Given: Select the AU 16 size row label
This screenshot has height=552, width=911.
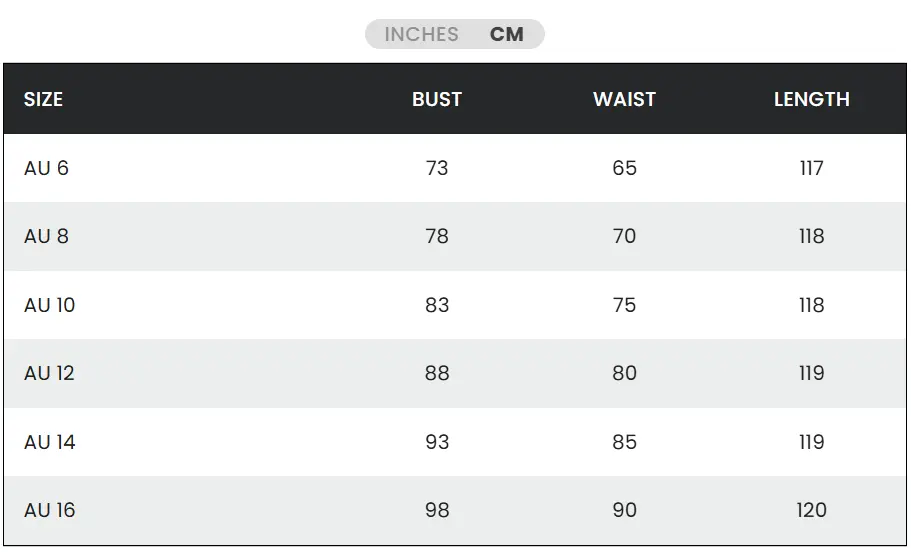Looking at the screenshot, I should pos(49,510).
